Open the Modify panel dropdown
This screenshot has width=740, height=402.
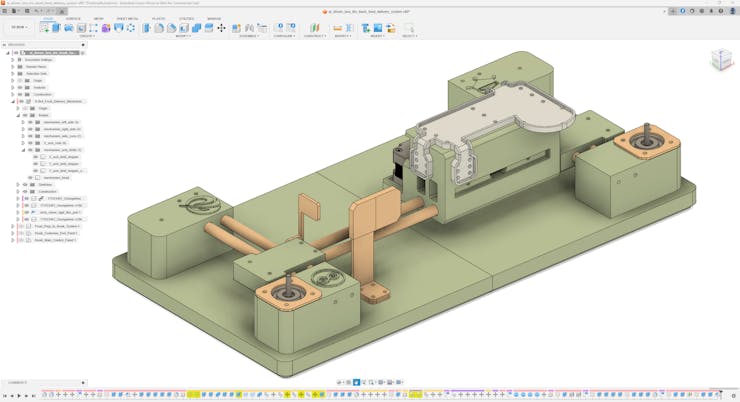click(183, 36)
